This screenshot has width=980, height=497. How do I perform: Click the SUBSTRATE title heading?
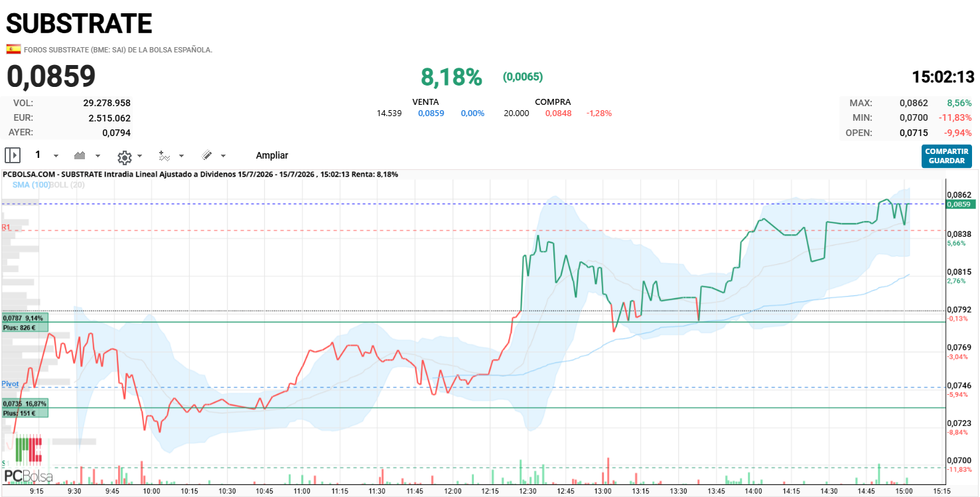(80, 24)
